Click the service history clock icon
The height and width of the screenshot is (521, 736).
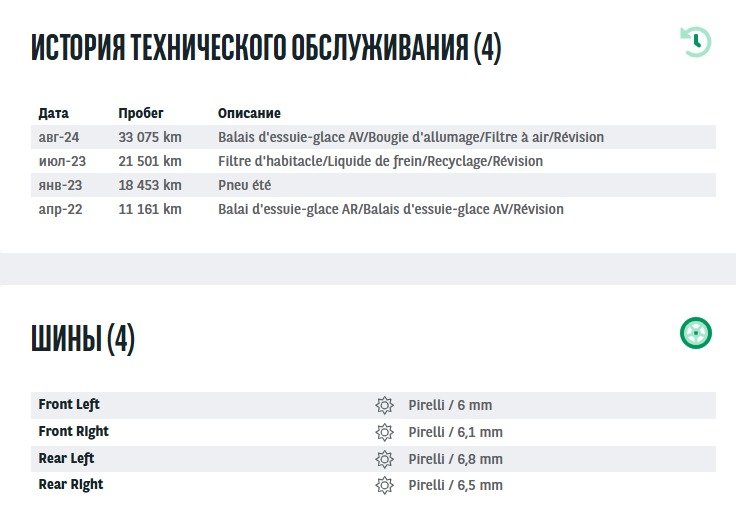[696, 42]
